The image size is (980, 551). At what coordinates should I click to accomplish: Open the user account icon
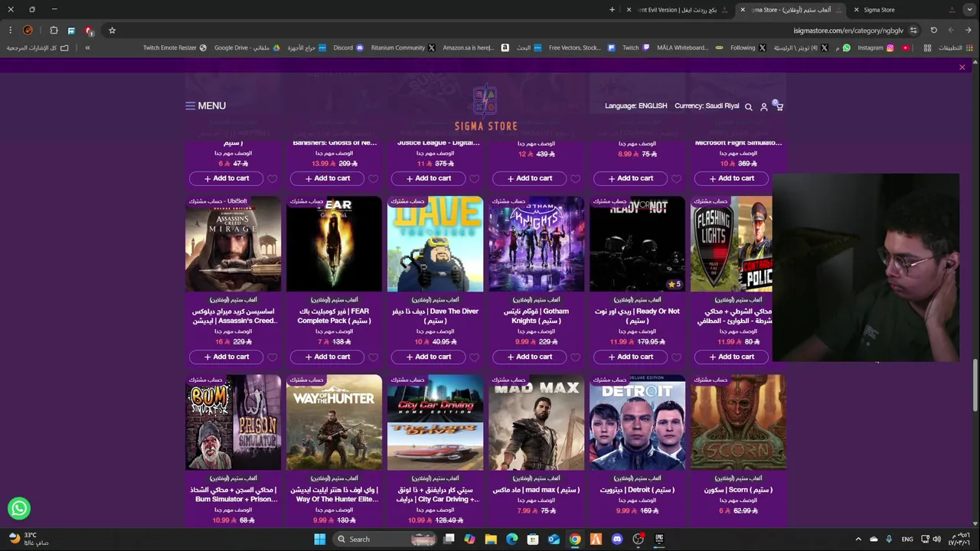click(763, 107)
